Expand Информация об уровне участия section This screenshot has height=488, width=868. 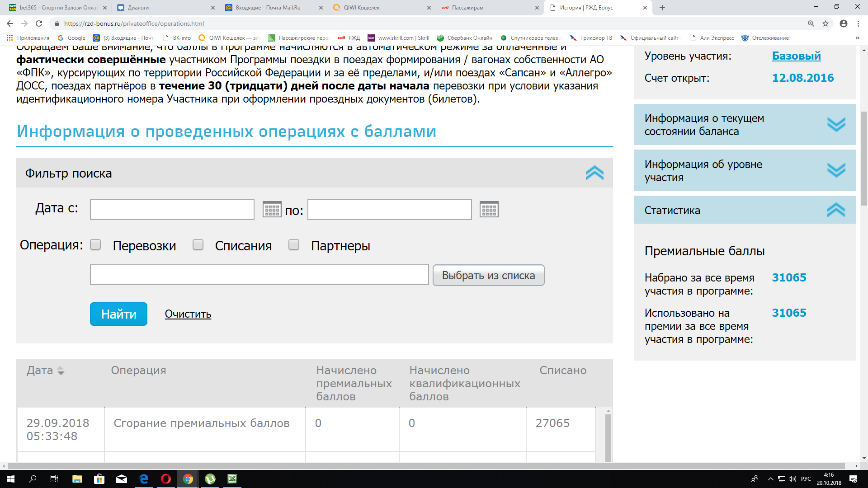pos(836,170)
